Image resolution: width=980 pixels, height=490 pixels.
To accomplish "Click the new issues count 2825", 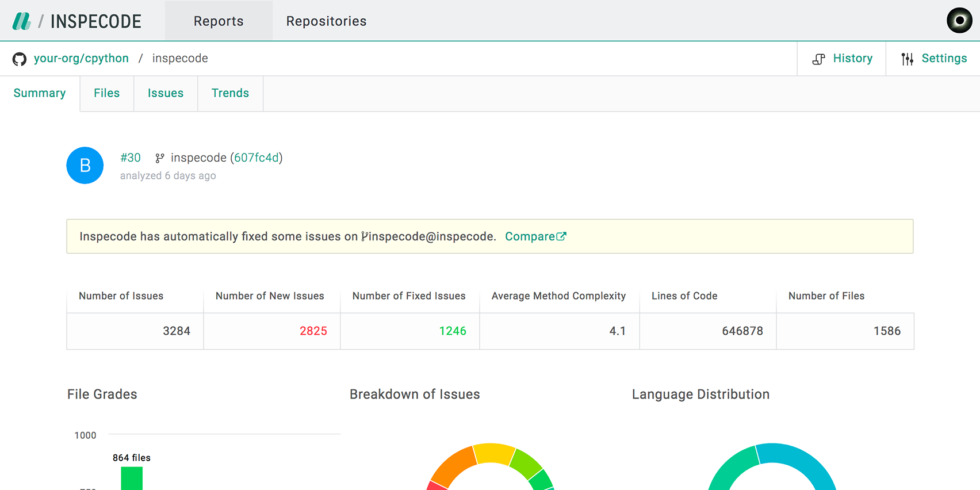I will [313, 331].
